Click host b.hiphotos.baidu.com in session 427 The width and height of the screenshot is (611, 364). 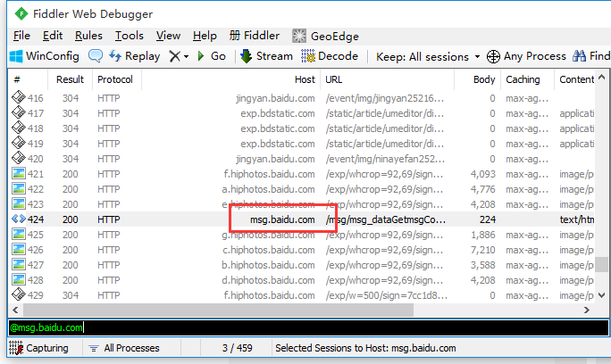click(x=268, y=265)
